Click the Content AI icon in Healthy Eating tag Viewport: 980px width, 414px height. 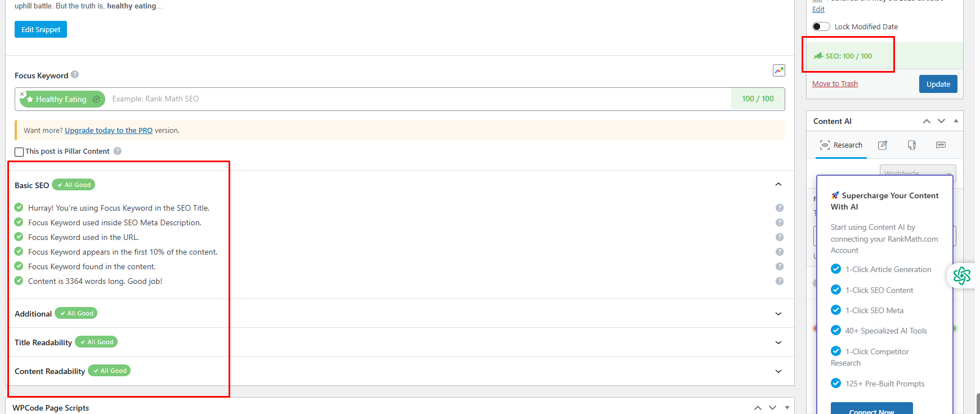click(96, 99)
